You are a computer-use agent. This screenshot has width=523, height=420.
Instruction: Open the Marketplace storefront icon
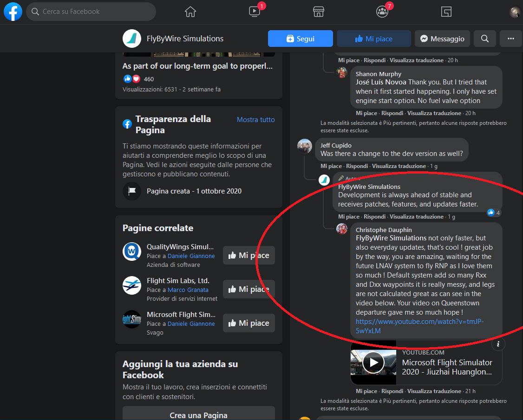(x=319, y=12)
